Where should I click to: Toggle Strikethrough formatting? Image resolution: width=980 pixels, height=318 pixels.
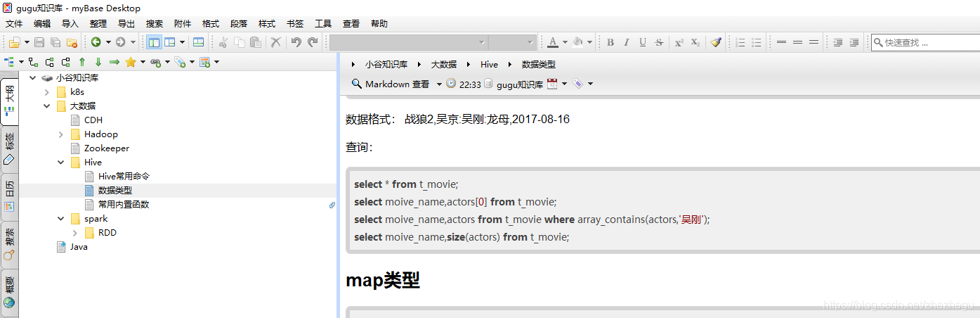point(659,42)
